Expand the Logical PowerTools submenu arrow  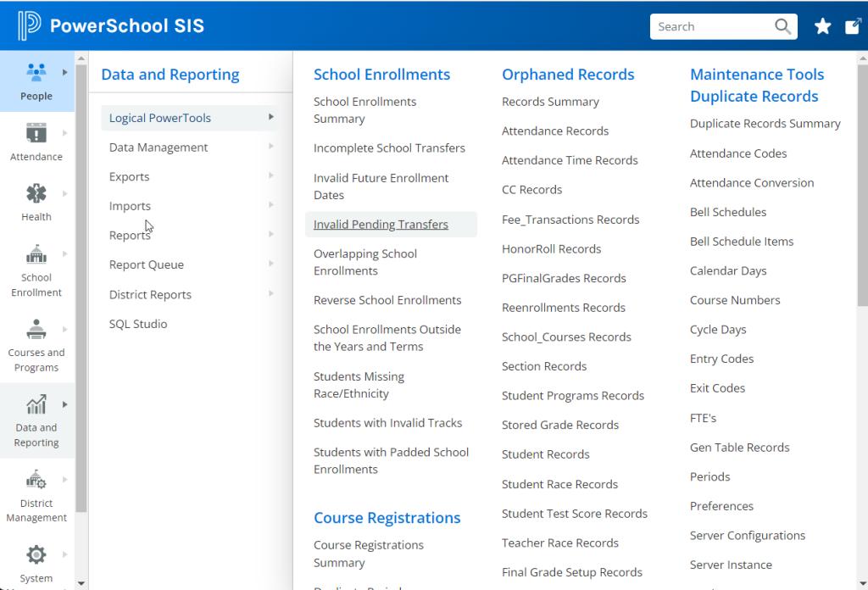(271, 117)
